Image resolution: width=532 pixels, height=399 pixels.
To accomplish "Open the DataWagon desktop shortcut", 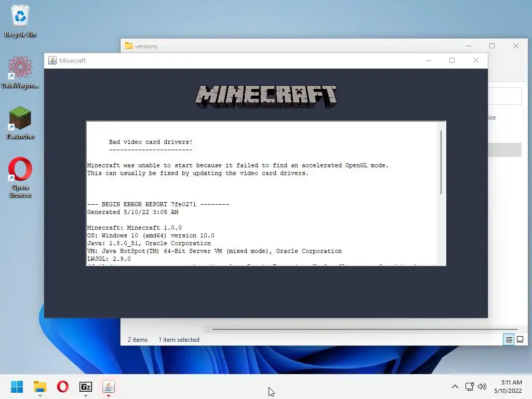I will point(20,72).
